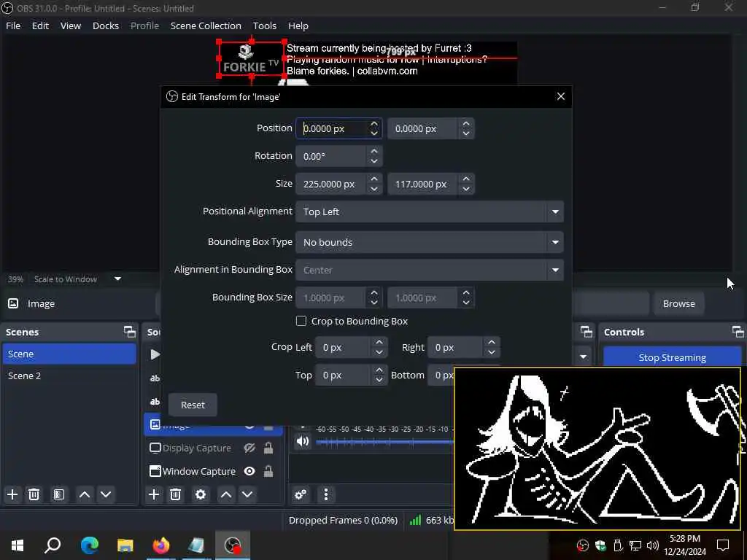Open the File menu
The image size is (747, 560).
13,26
